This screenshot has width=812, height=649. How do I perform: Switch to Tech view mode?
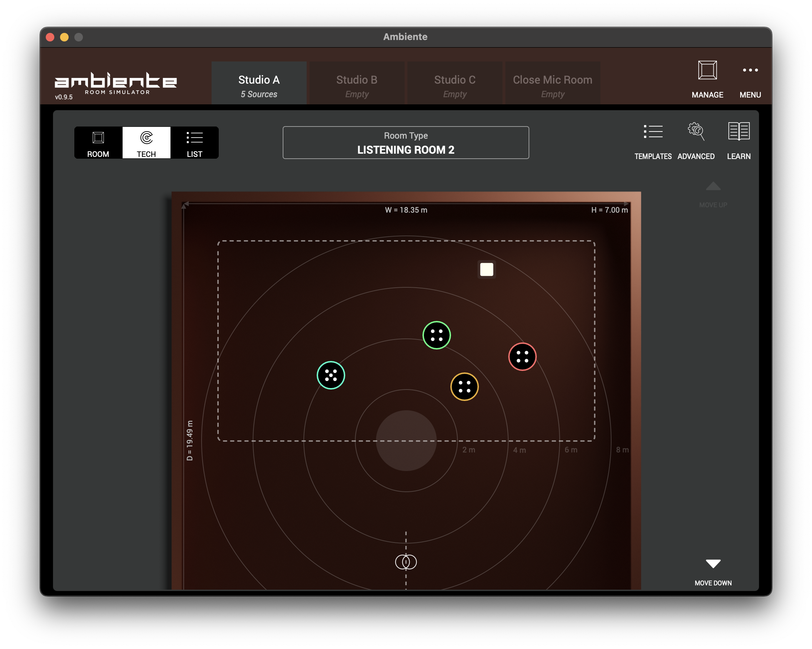click(146, 143)
